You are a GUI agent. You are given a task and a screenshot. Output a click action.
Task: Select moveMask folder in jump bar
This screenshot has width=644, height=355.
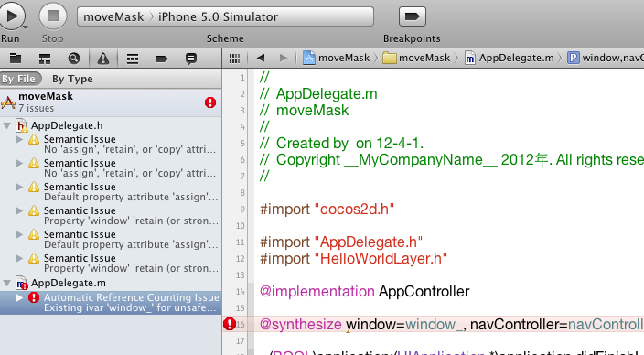tap(416, 58)
